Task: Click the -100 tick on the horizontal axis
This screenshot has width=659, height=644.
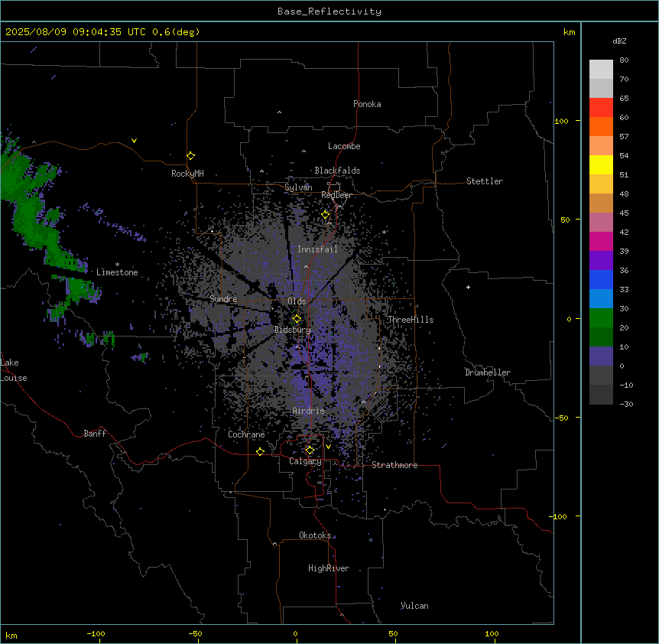Action: point(96,633)
